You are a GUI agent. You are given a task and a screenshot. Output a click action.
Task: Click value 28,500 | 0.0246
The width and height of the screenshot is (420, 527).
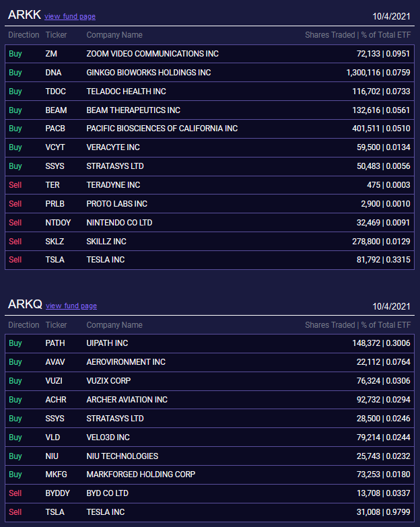point(384,418)
